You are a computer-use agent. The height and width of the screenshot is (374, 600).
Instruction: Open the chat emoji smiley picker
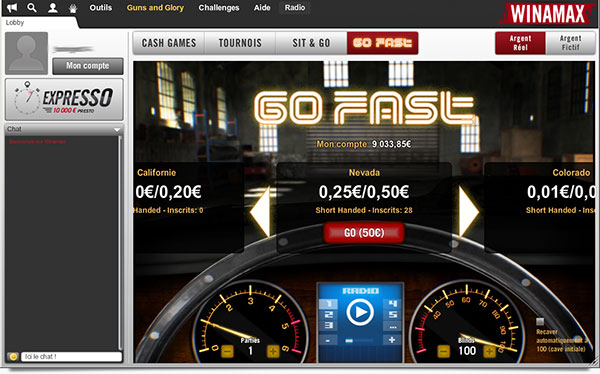point(13,357)
